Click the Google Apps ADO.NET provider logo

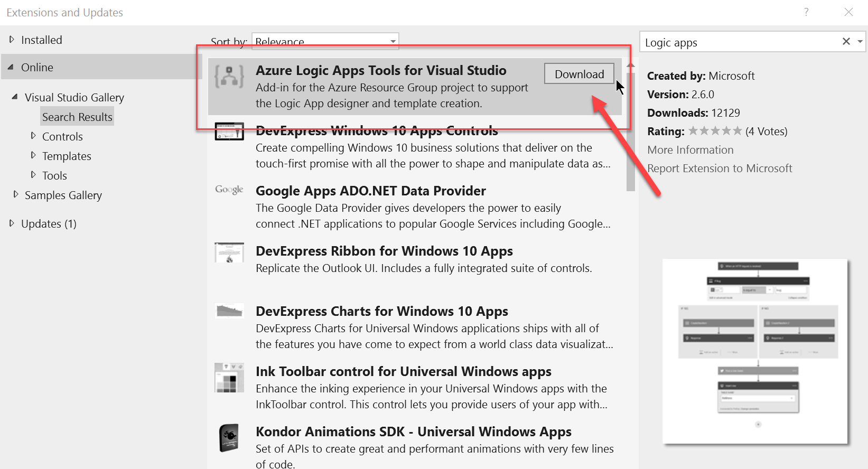pos(229,189)
